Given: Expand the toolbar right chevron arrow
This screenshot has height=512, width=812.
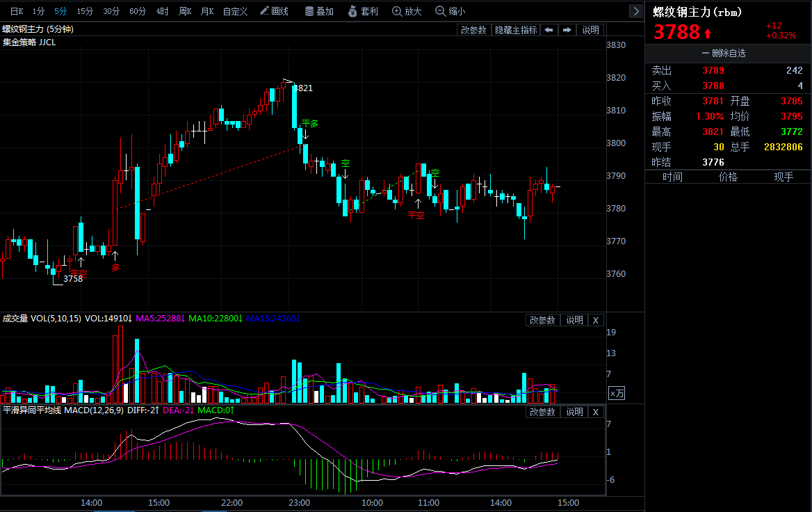Looking at the screenshot, I should (635, 11).
